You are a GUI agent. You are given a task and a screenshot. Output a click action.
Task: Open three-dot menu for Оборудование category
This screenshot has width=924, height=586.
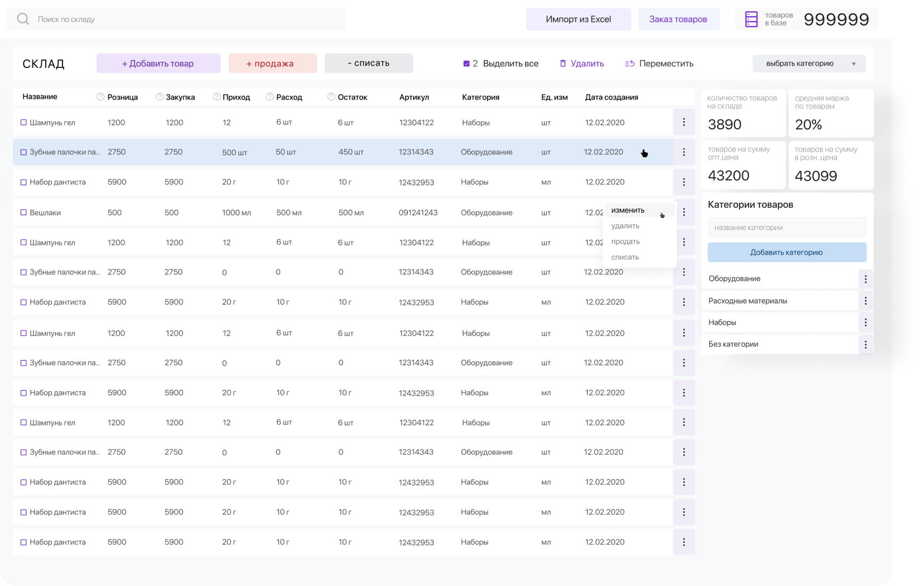pos(865,279)
